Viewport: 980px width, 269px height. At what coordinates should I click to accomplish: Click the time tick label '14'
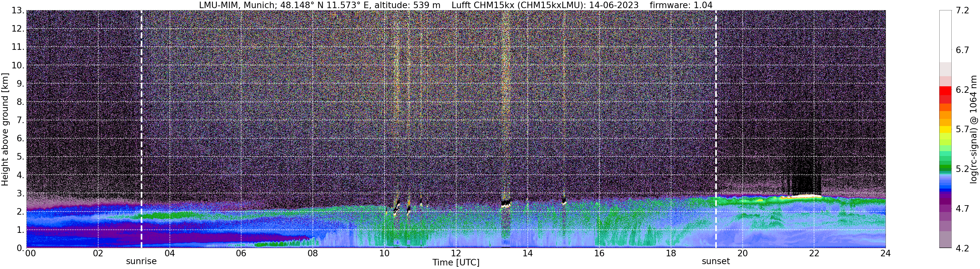(x=527, y=253)
